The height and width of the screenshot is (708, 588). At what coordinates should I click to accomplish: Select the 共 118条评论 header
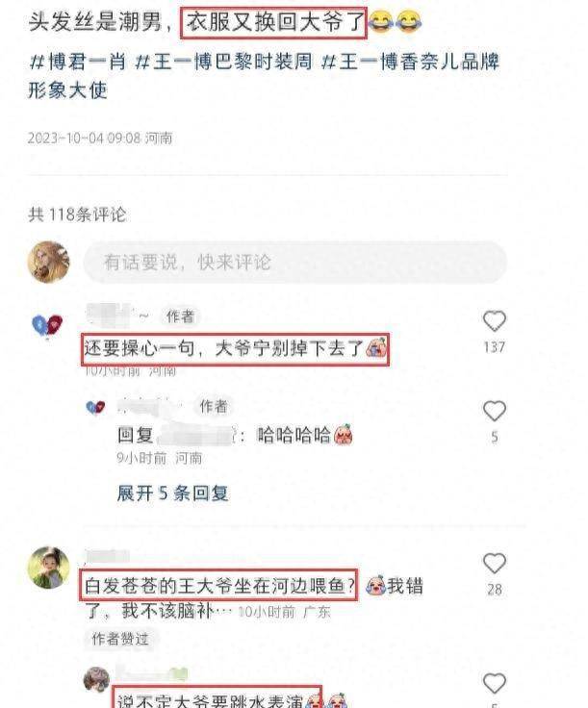coord(77,215)
